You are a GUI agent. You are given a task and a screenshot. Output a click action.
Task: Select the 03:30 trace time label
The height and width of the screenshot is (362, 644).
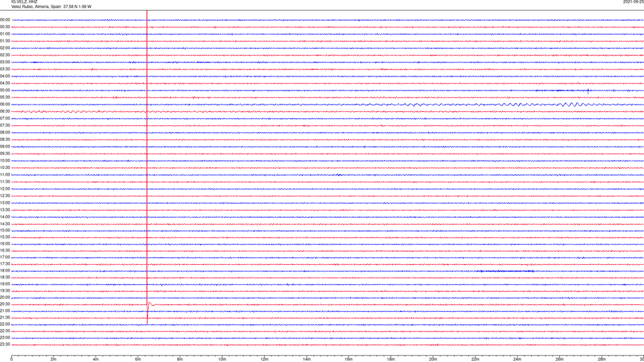[5, 69]
